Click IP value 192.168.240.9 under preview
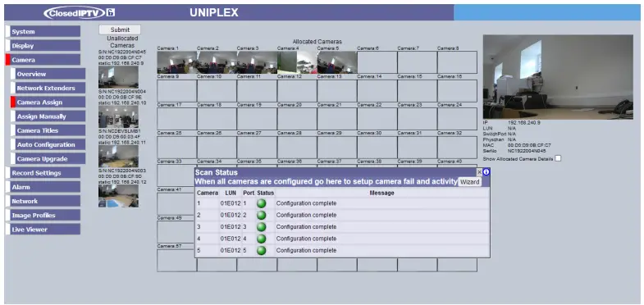 524,123
